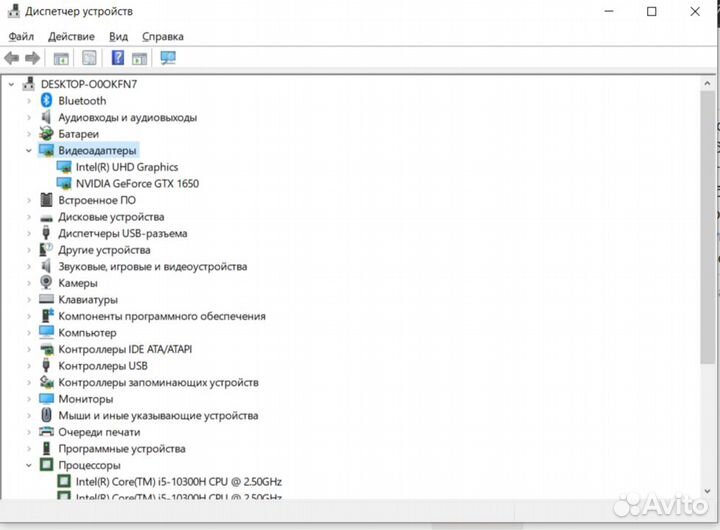Click the Клавиатуры keyboard icon

[x=47, y=300]
